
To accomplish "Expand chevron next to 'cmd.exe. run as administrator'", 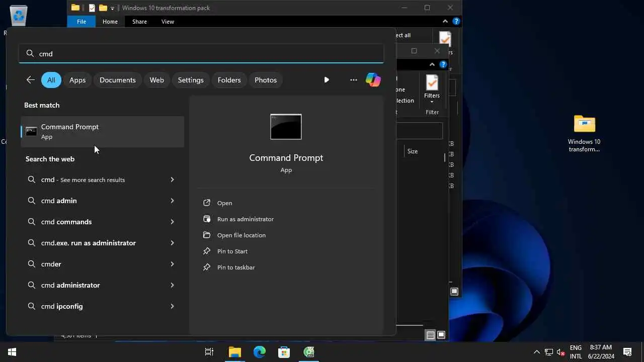I will pyautogui.click(x=172, y=243).
